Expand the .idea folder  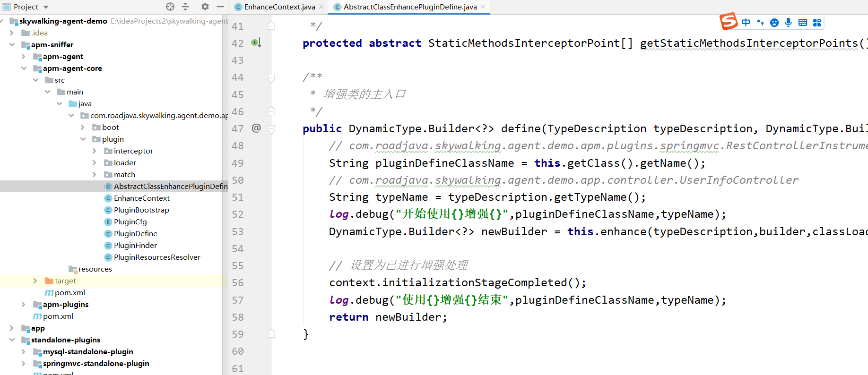11,33
